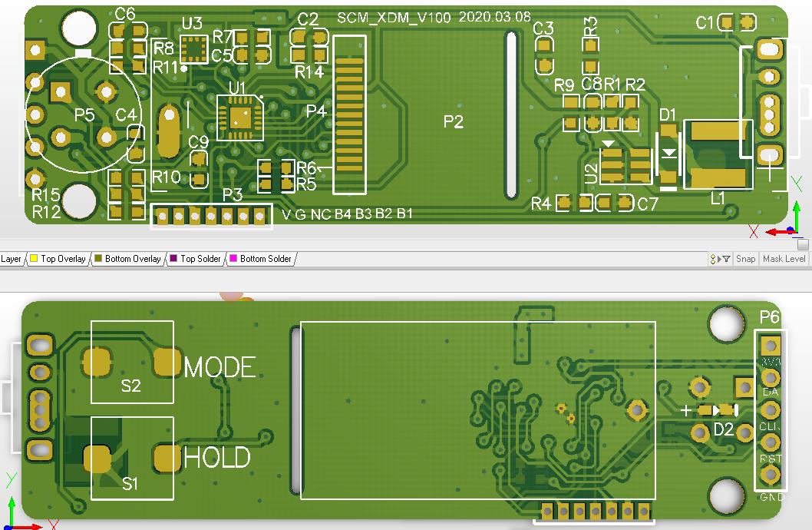
Task: Select the S1 HOLD button left pad
Action: tap(97, 458)
